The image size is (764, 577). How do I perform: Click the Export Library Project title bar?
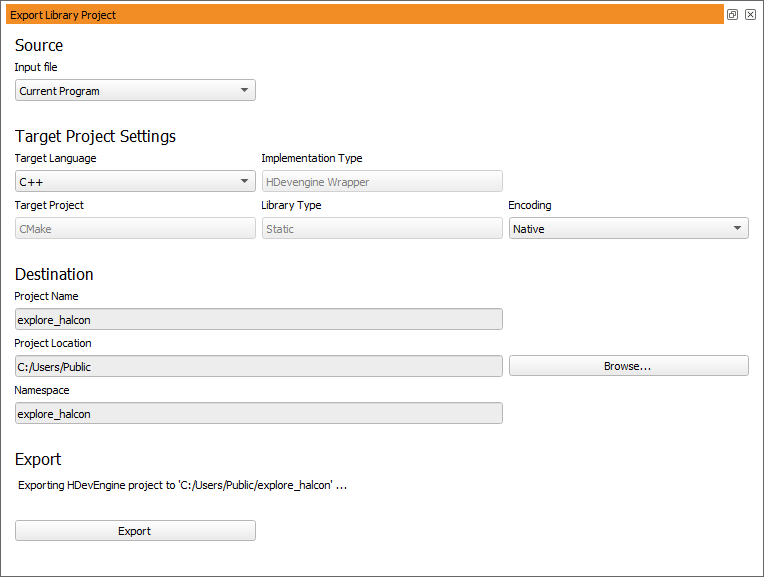click(x=360, y=15)
